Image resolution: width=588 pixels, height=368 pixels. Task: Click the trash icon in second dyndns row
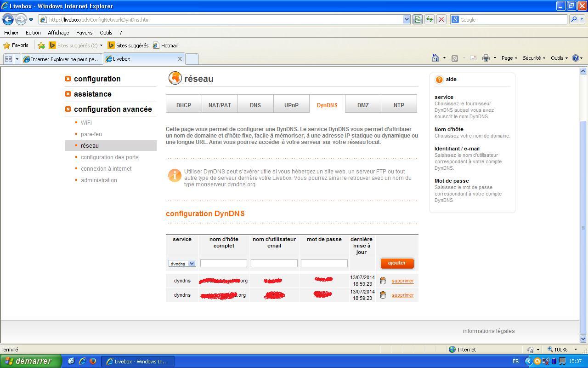point(383,295)
